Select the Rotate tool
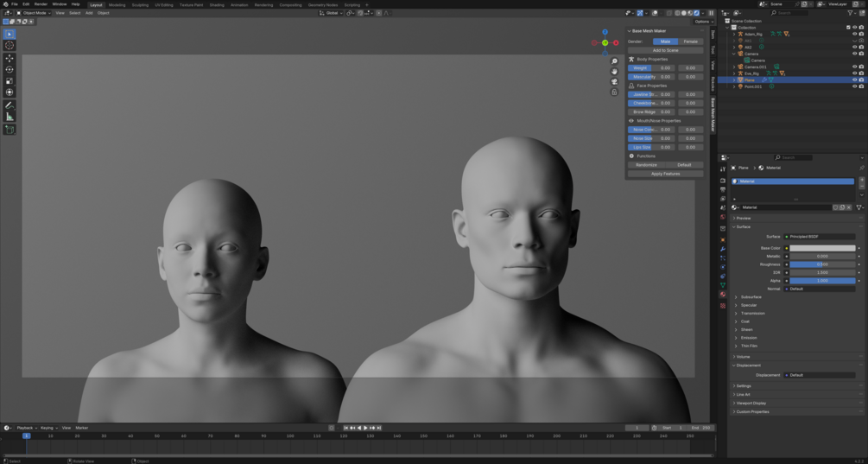The height and width of the screenshot is (464, 868). (x=10, y=69)
